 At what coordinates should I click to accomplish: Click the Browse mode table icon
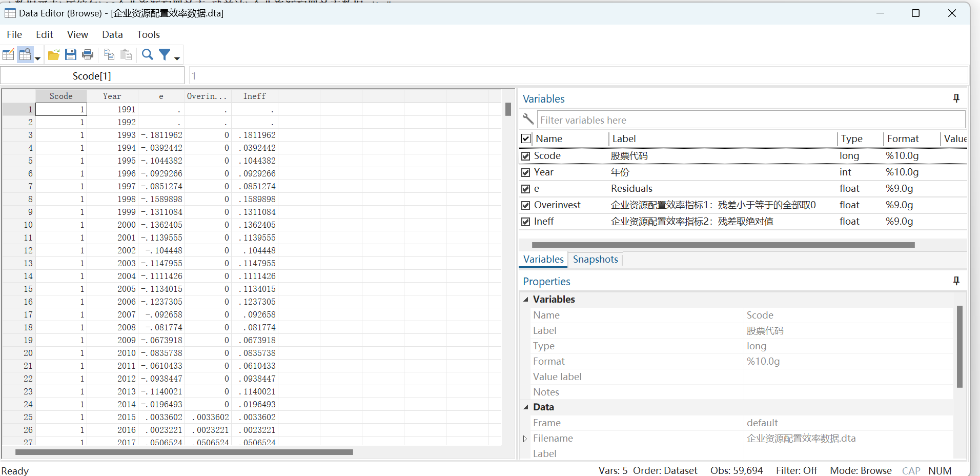(25, 55)
